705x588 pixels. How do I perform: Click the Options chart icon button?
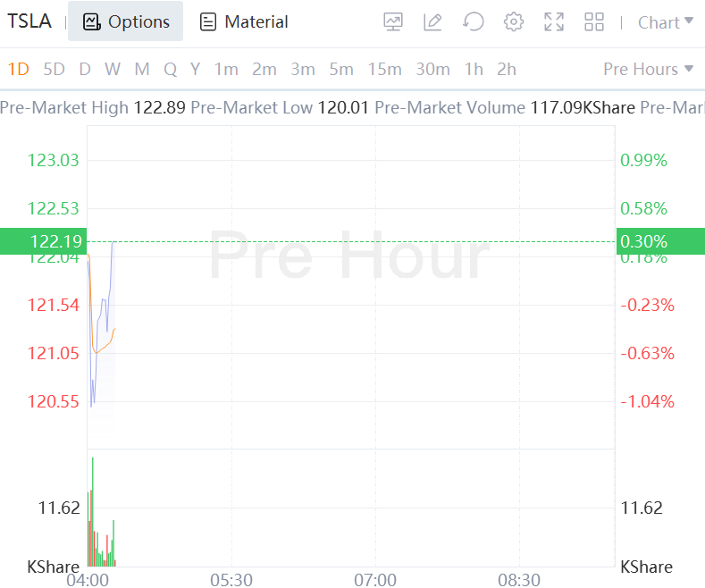point(126,21)
